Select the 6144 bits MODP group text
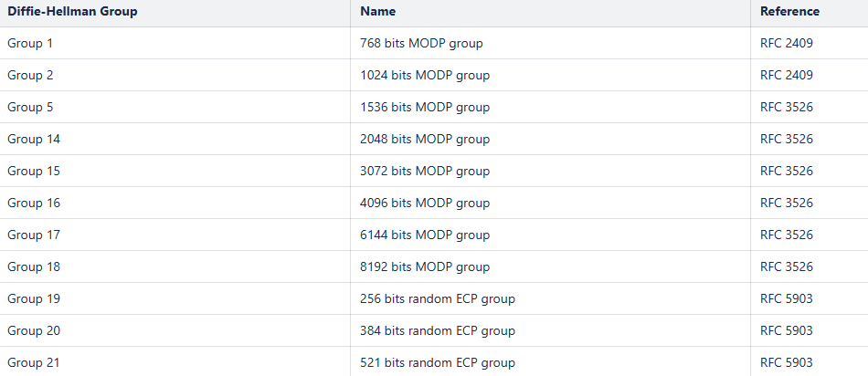The width and height of the screenshot is (868, 376). click(425, 235)
